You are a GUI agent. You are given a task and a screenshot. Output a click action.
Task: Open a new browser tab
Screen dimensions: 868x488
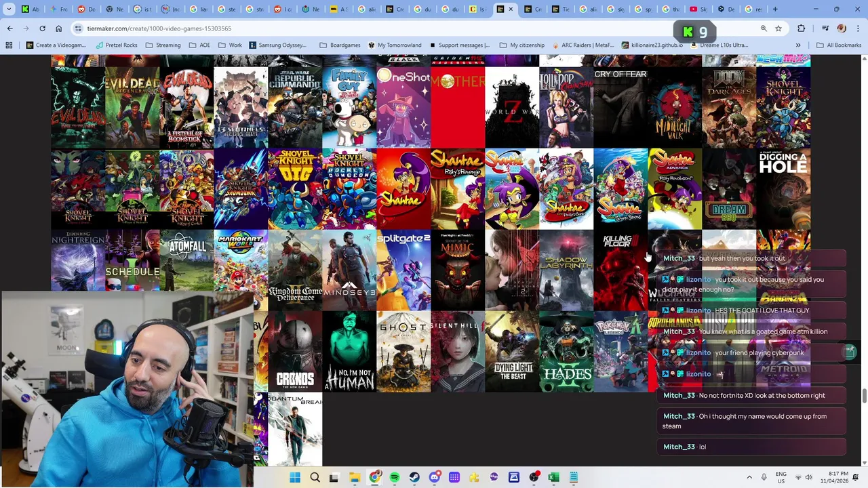[x=776, y=9]
